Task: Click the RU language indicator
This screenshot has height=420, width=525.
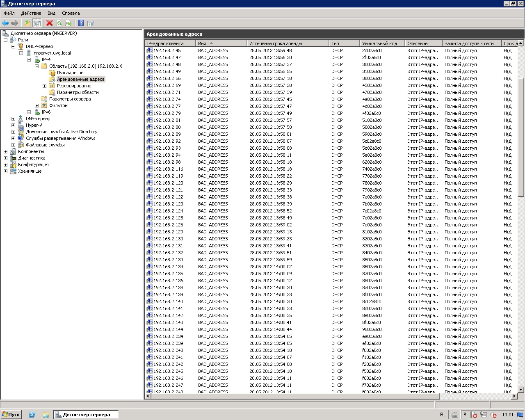Action: point(443,415)
